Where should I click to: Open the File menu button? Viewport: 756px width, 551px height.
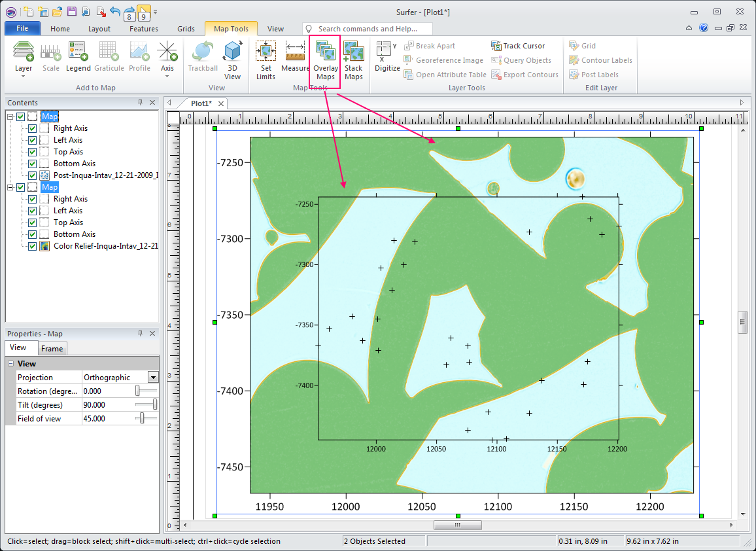point(22,29)
